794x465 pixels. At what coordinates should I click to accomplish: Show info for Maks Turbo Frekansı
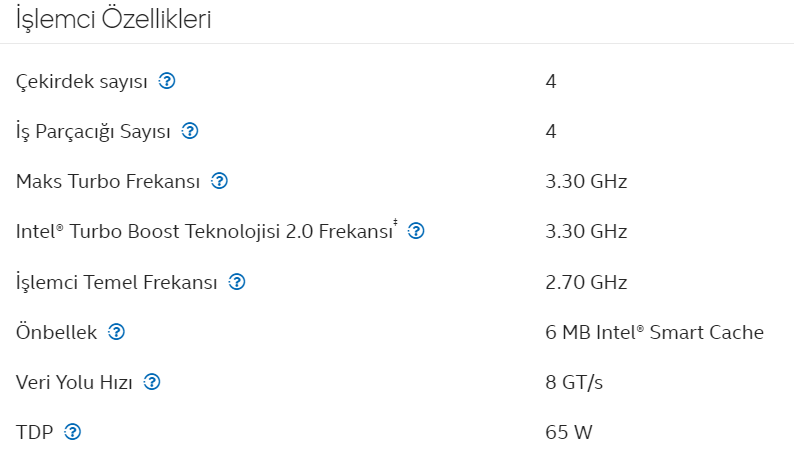pos(219,181)
